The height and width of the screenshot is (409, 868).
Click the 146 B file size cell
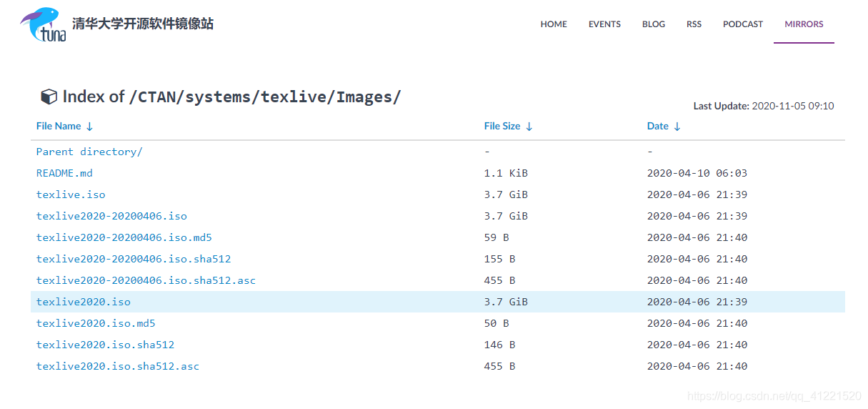(499, 345)
